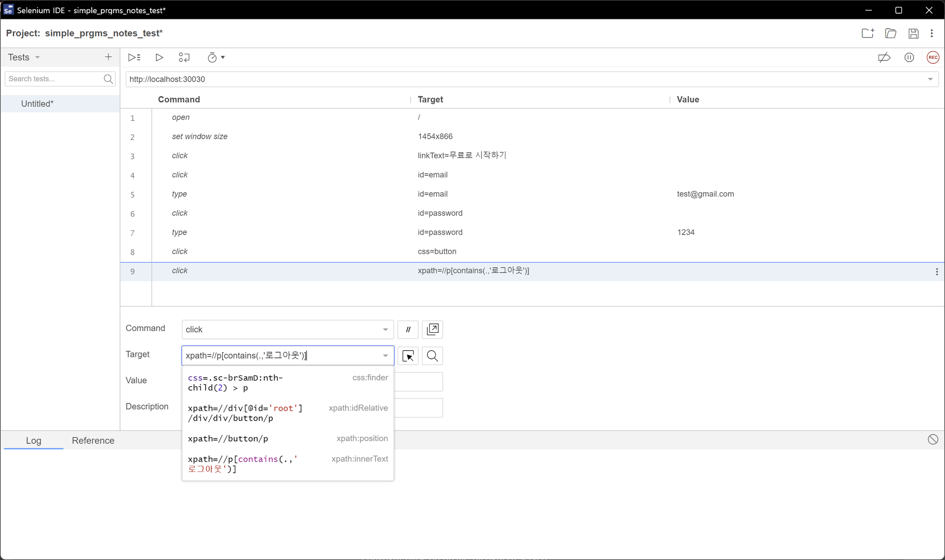Expand base URL history dropdown
Screen dimensions: 945x560
(930, 79)
